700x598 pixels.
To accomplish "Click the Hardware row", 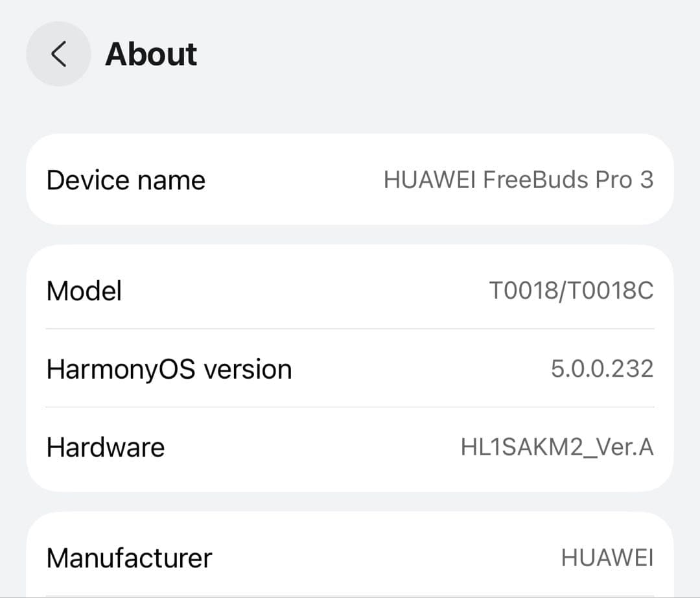I will point(350,446).
